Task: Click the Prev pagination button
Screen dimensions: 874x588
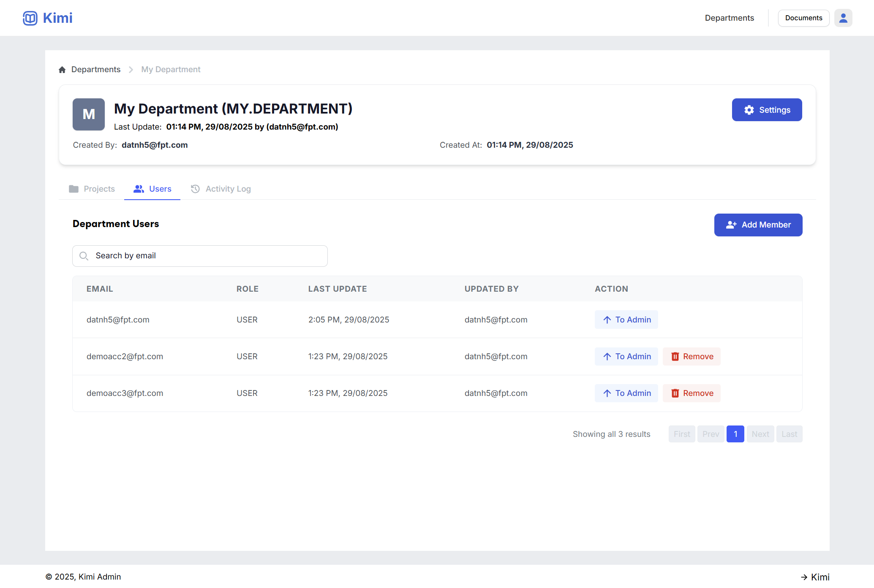Action: click(711, 434)
